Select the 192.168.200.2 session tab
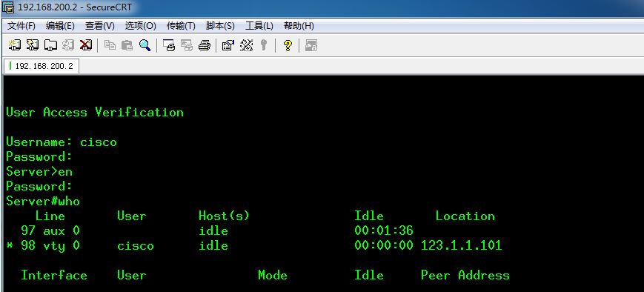This screenshot has height=292, width=644. (42, 66)
